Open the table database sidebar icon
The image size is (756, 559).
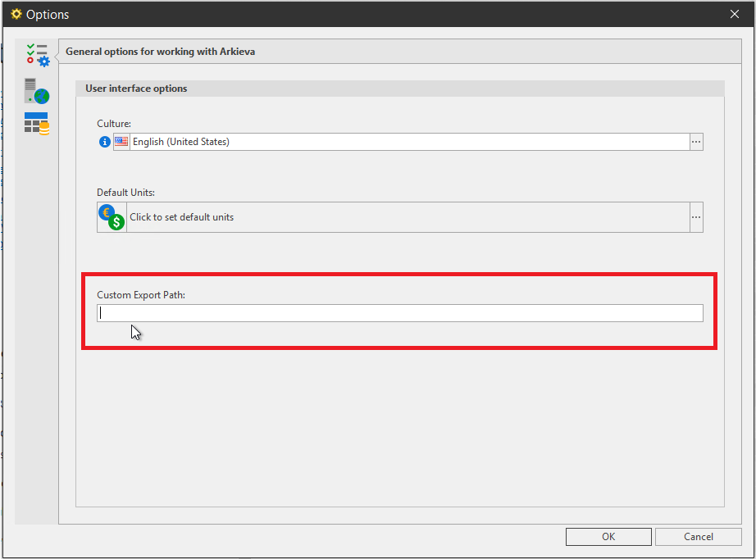pos(37,124)
